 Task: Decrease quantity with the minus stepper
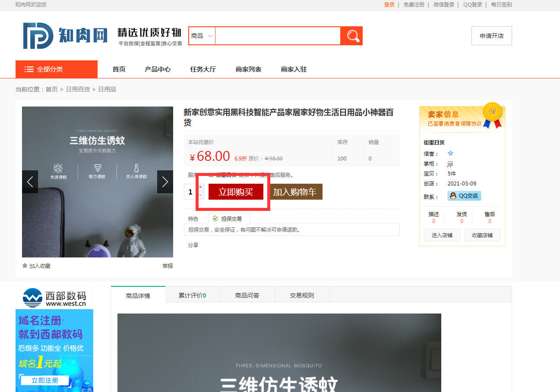coord(200,195)
